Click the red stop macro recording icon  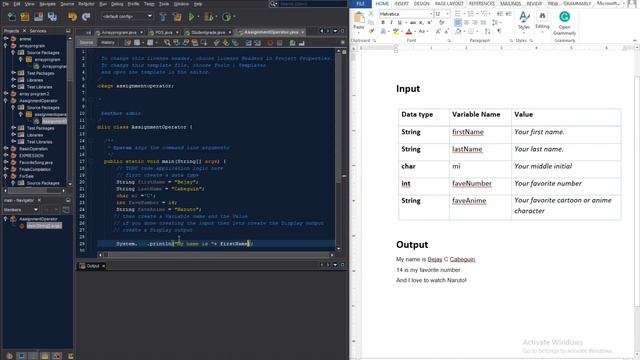[x=270, y=42]
